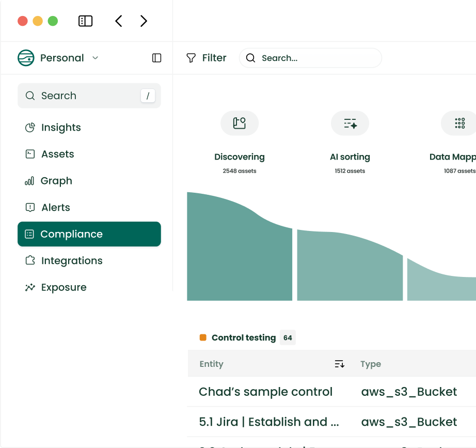Toggle the window sidebar icon in title bar
Viewport: 476px width, 448px height.
85,21
